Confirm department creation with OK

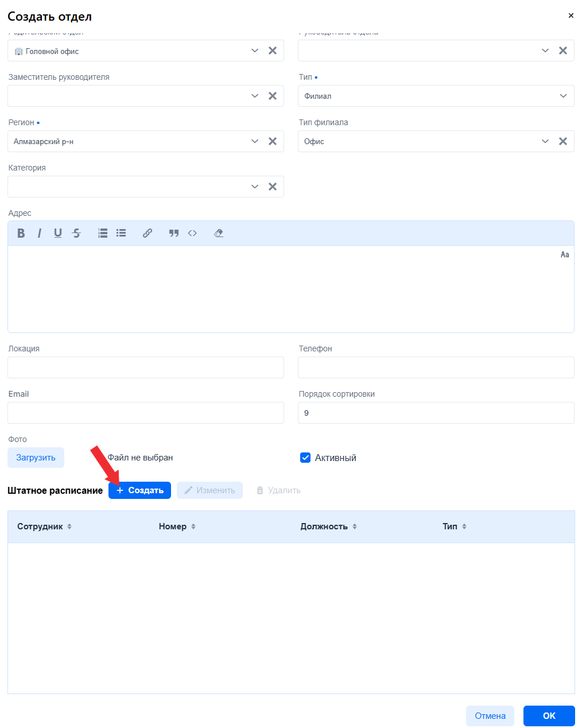click(x=549, y=716)
